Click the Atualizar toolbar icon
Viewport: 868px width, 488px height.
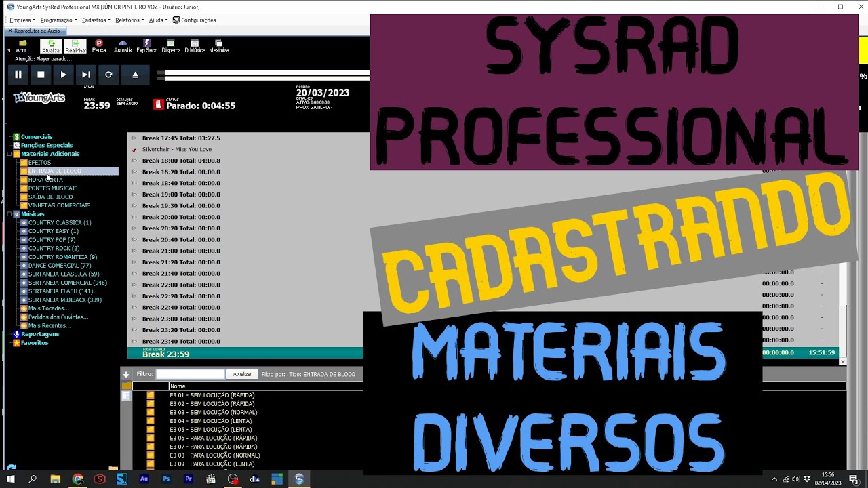tap(51, 46)
